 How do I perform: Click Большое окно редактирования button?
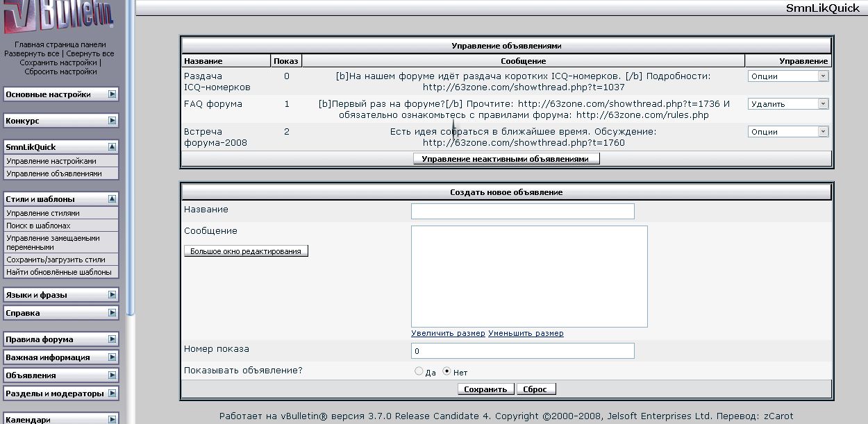(x=246, y=251)
